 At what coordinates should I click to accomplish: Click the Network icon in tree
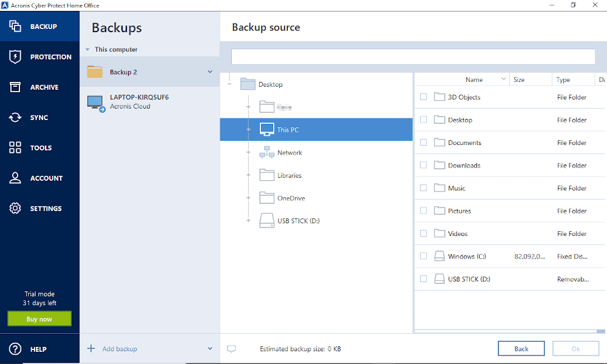tap(266, 152)
